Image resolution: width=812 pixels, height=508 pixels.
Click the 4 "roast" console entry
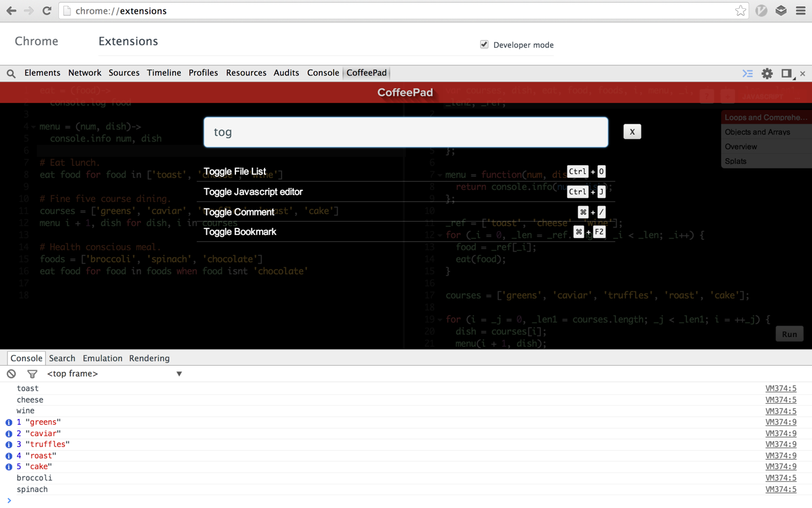coord(406,456)
